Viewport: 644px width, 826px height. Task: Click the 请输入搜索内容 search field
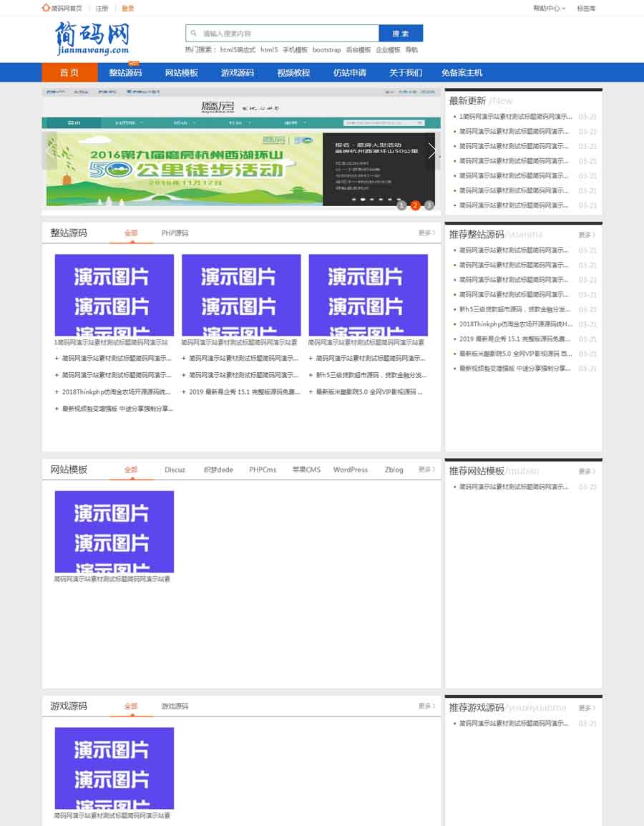(x=286, y=33)
